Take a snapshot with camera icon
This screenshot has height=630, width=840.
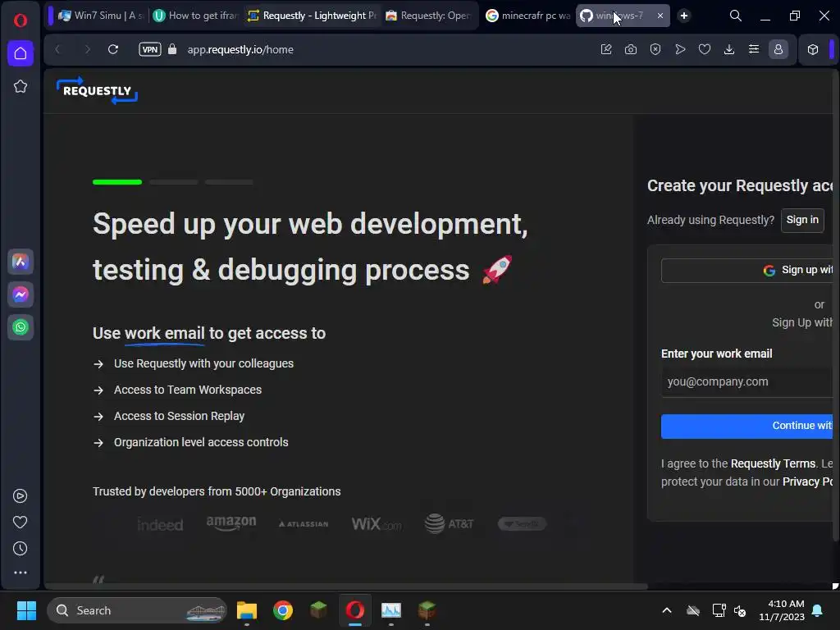(x=631, y=49)
